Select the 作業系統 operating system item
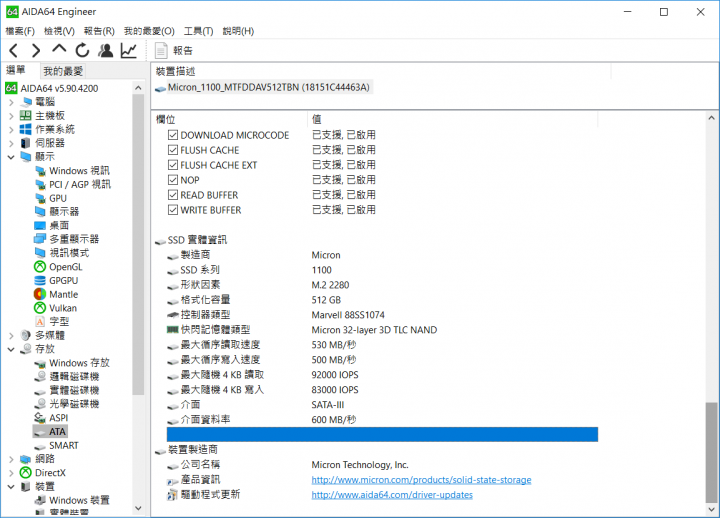Viewport: 720px width, 518px height. coord(55,130)
